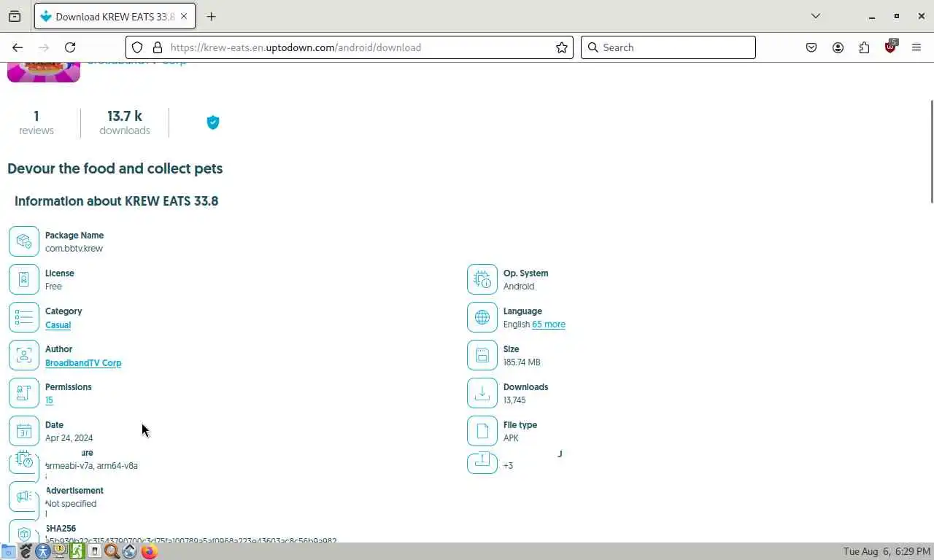Click the Date calendar icon
This screenshot has width=934, height=560.
tap(24, 431)
